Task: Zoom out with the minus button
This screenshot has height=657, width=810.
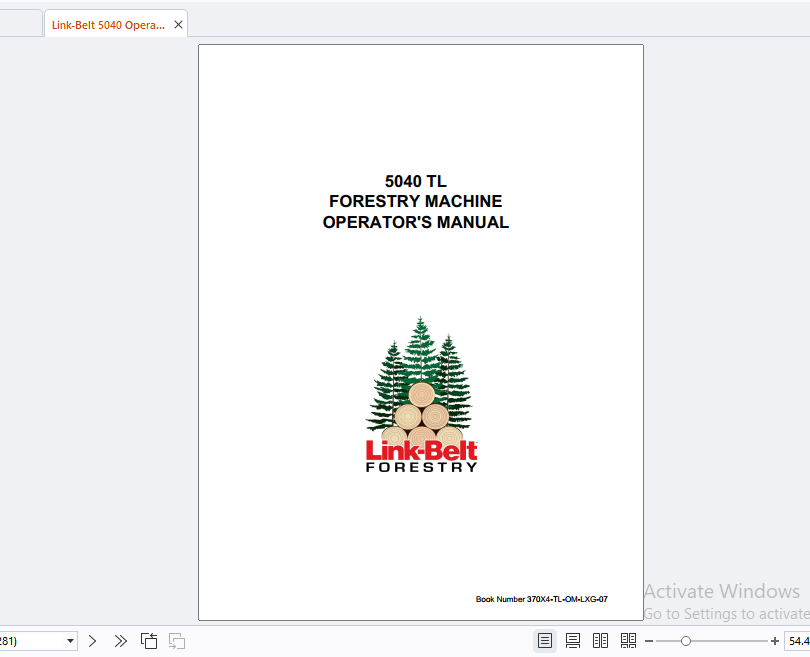Action: tap(649, 641)
